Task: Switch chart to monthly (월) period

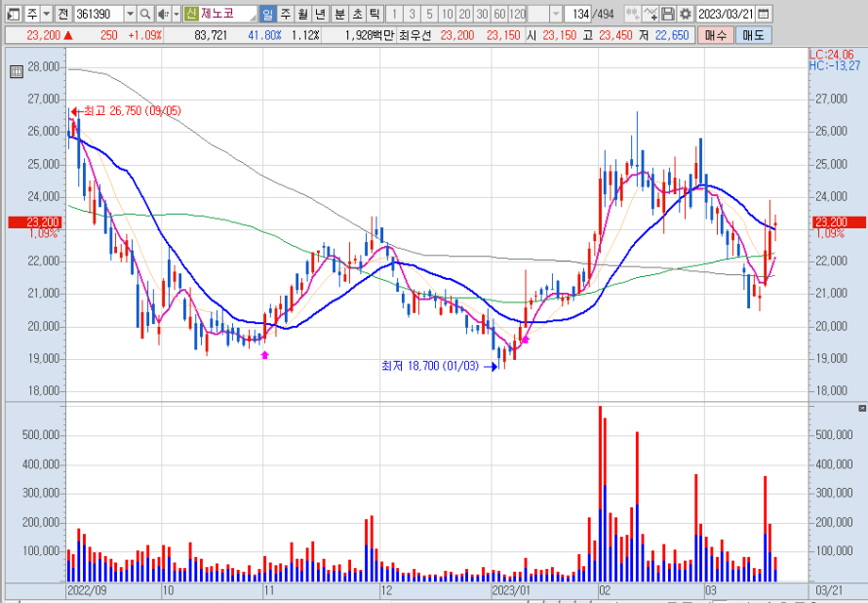Action: [x=303, y=15]
